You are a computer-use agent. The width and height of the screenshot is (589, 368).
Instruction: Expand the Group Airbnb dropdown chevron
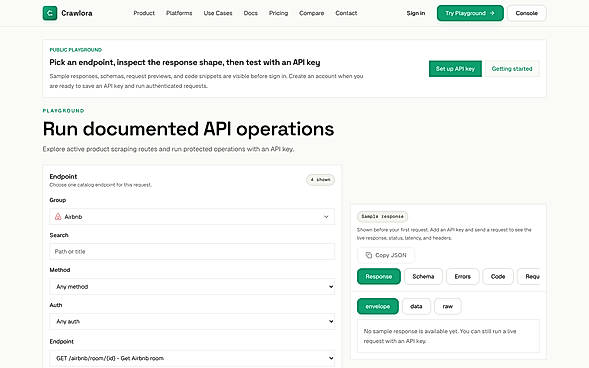click(x=326, y=217)
